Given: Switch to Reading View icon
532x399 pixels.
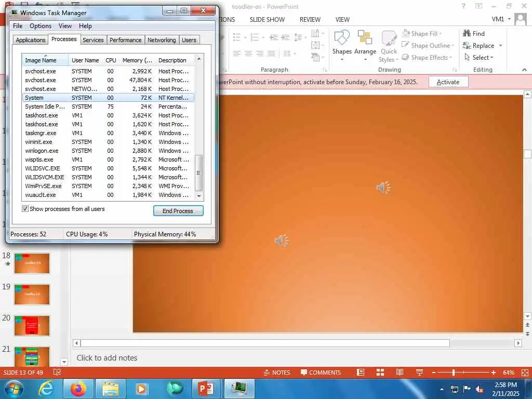Looking at the screenshot, I should point(400,373).
